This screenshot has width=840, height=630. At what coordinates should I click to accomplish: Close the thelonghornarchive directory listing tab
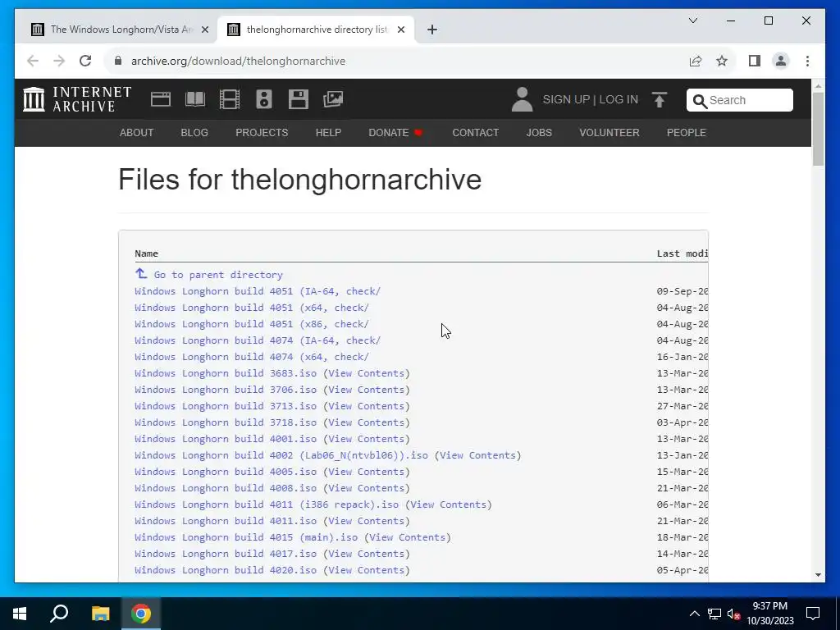400,30
